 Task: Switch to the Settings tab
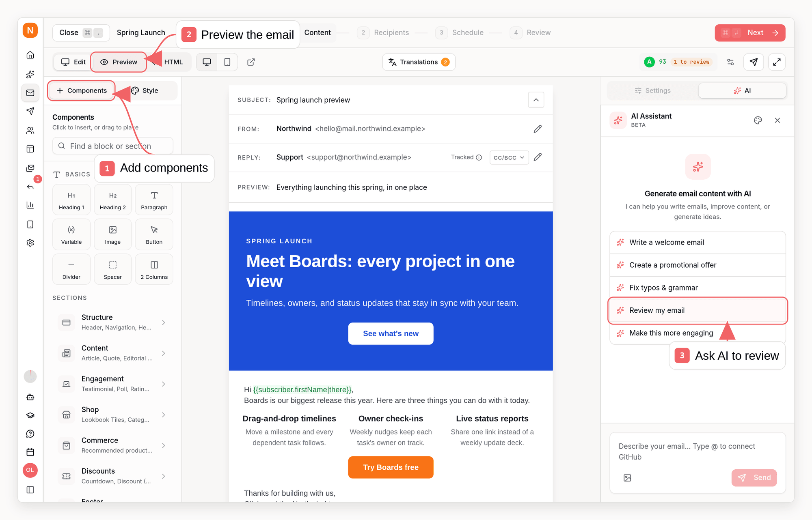click(x=652, y=91)
